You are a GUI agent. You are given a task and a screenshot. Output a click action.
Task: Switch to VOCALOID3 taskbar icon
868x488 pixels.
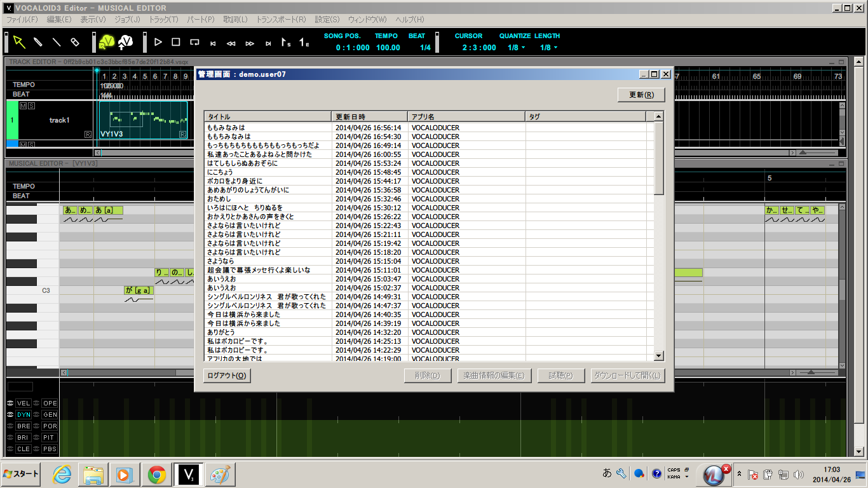[x=189, y=475]
